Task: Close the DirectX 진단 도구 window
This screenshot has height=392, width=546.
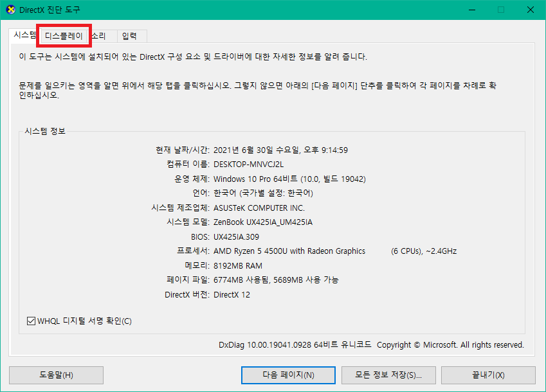Action: (531, 10)
